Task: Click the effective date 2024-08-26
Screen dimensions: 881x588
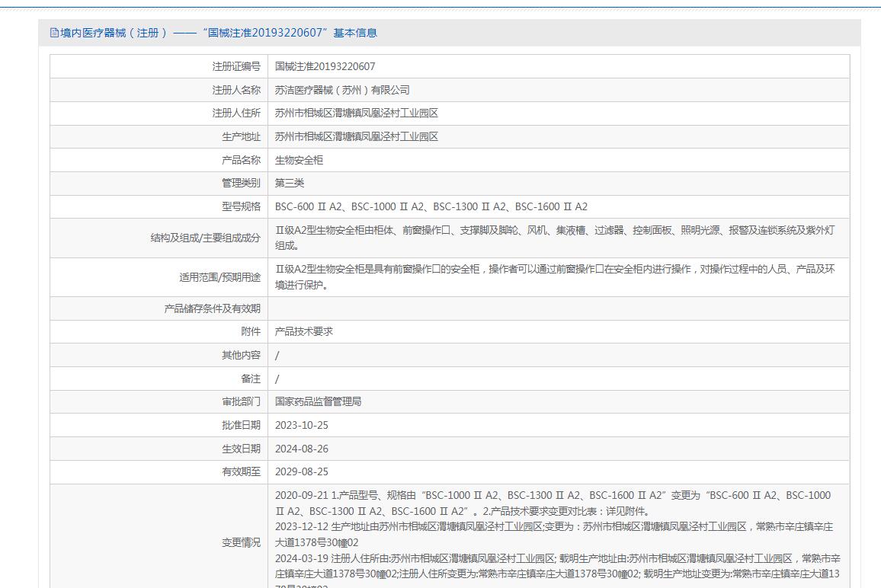Action: coord(301,449)
